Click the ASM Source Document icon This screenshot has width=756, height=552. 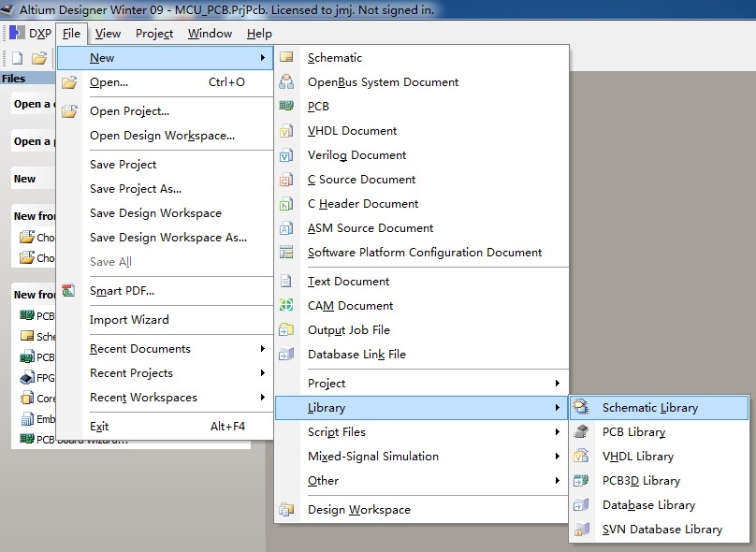(286, 228)
